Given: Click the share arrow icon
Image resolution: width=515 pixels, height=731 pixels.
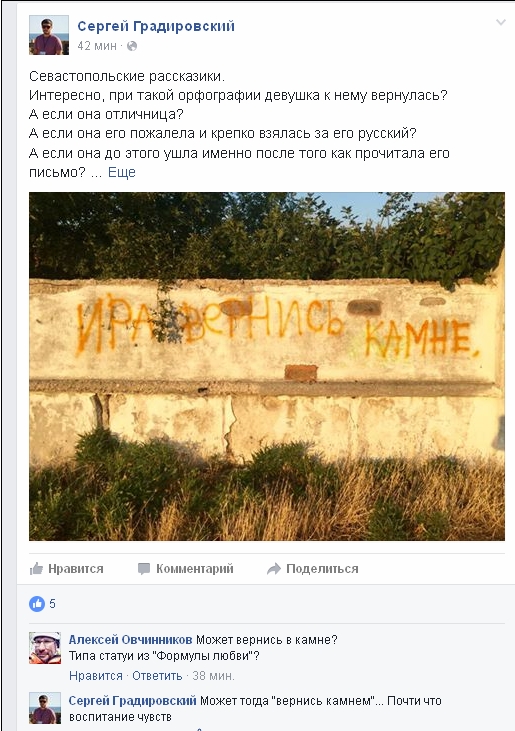Looking at the screenshot, I should coord(274,569).
